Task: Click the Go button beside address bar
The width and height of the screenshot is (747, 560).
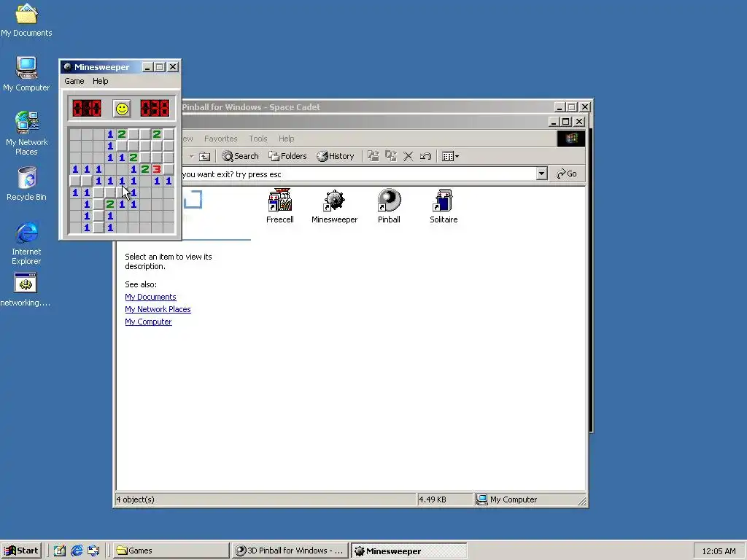Action: tap(567, 174)
